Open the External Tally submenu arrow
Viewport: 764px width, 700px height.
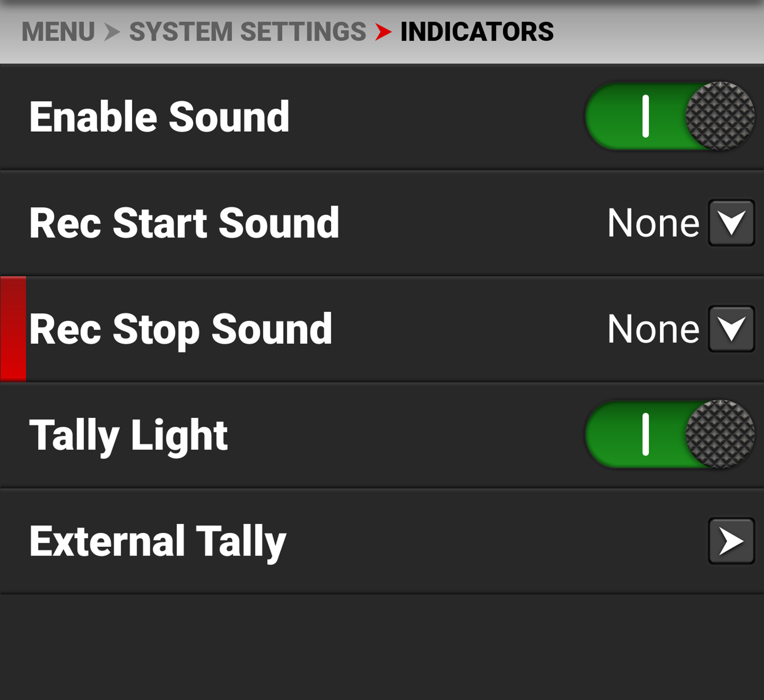731,541
